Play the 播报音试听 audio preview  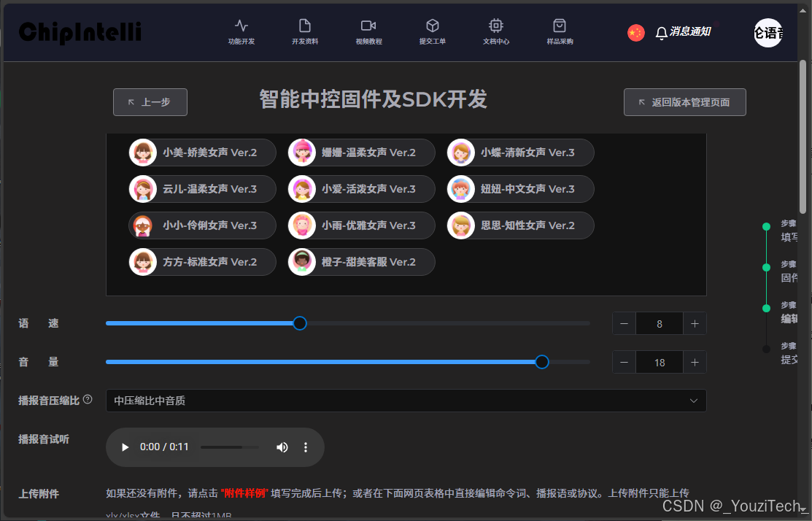click(x=124, y=447)
